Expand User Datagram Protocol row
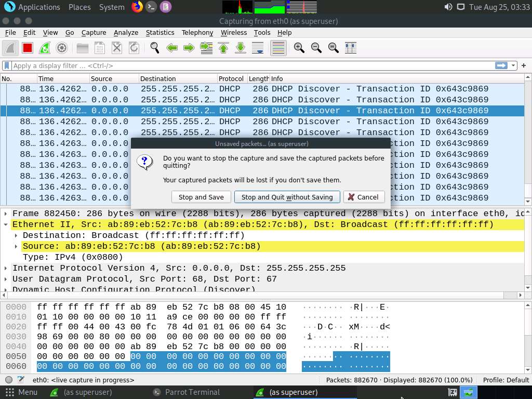The height and width of the screenshot is (399, 532). [5, 279]
